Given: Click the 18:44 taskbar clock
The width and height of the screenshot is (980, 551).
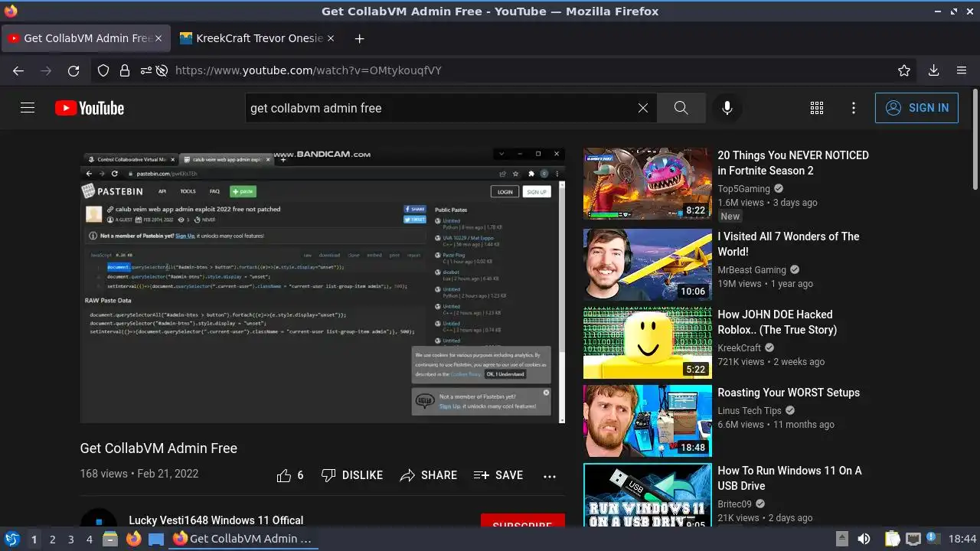Looking at the screenshot, I should 962,539.
